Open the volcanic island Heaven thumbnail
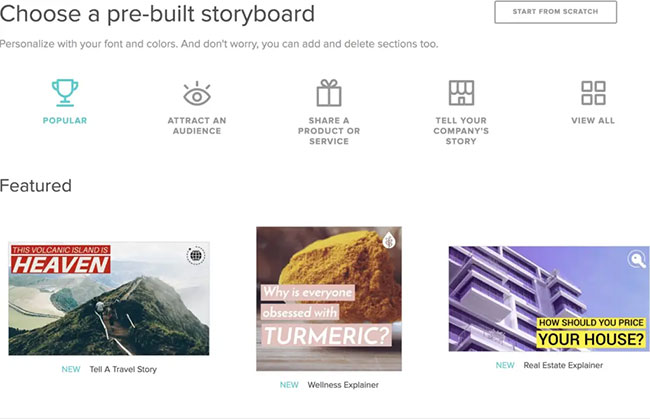The image size is (650, 420). [109, 298]
